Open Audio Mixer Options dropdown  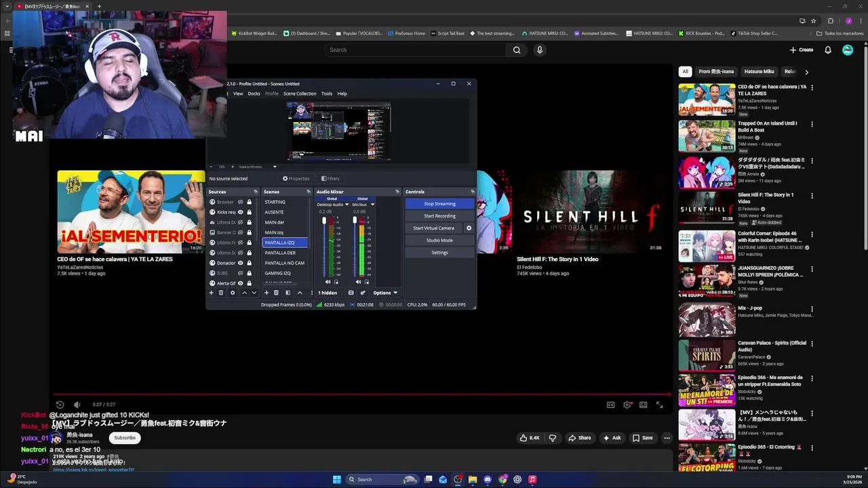pos(385,293)
